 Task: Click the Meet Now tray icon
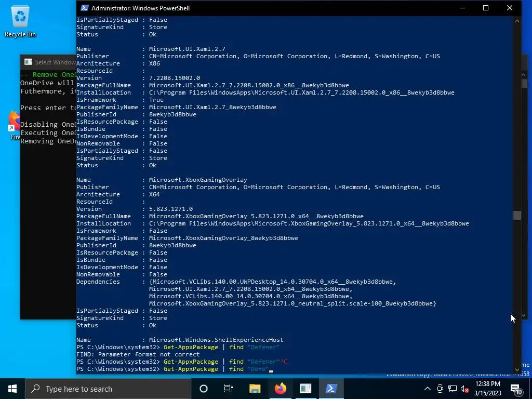point(440,389)
